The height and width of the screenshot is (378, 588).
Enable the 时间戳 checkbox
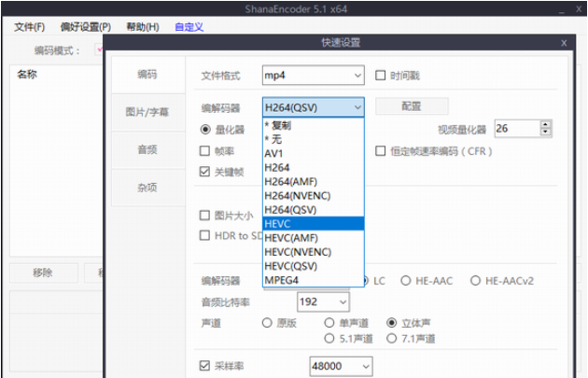382,76
